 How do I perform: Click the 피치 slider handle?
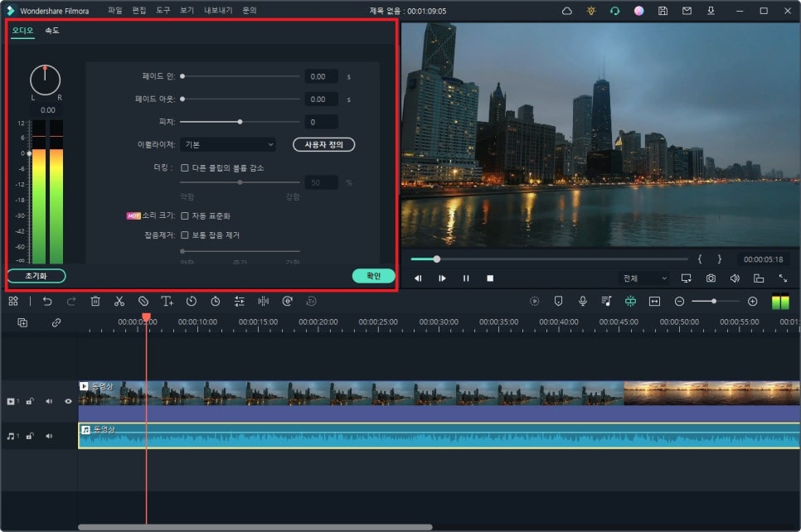click(240, 122)
